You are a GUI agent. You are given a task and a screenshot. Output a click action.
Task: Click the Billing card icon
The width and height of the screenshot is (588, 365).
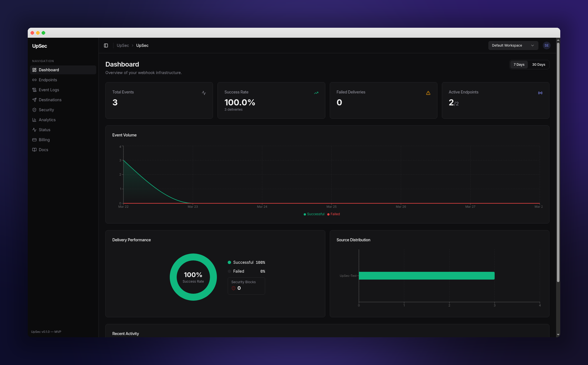coord(34,140)
